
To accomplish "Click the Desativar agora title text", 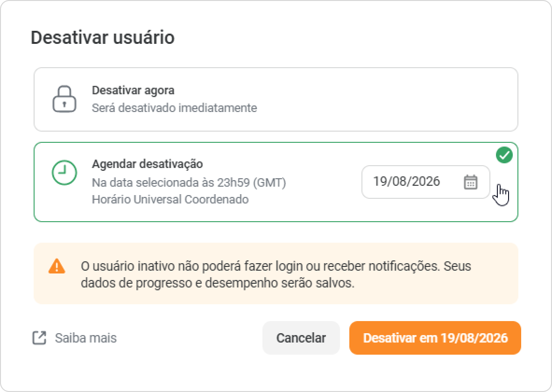I will (133, 91).
